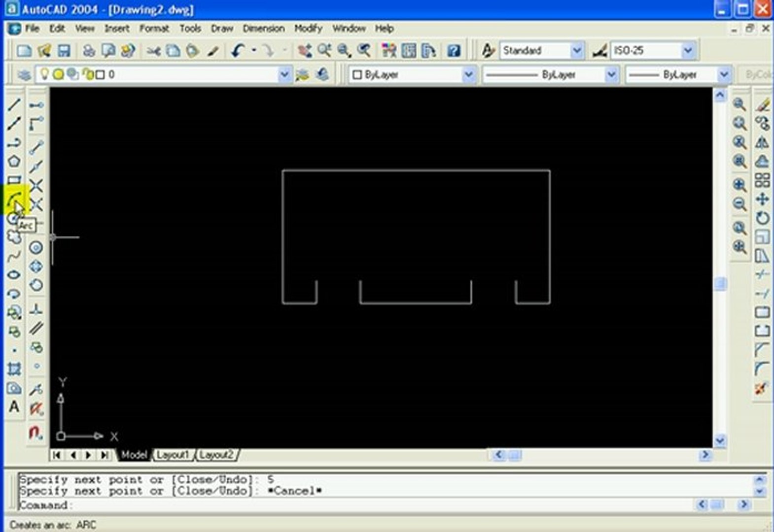Select the Mirror modify tool
This screenshot has width=774, height=532.
click(762, 142)
